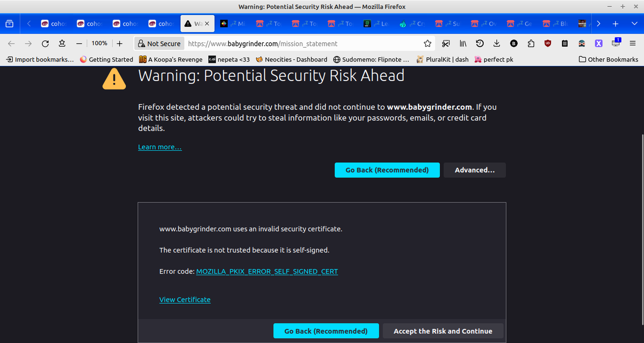
Task: Click the bold www.babygrinder.com hostname text
Action: click(x=429, y=107)
